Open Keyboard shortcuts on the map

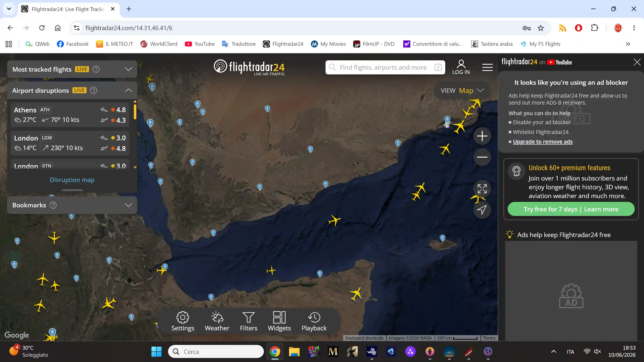click(x=364, y=338)
